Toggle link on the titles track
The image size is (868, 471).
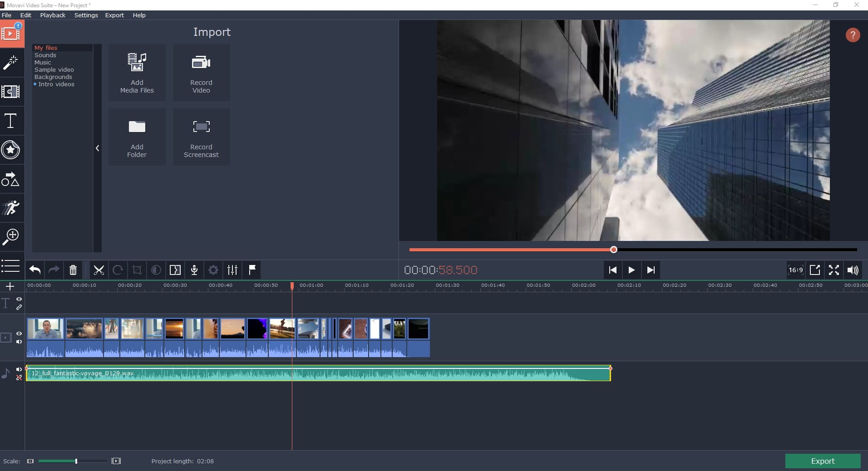[19, 307]
